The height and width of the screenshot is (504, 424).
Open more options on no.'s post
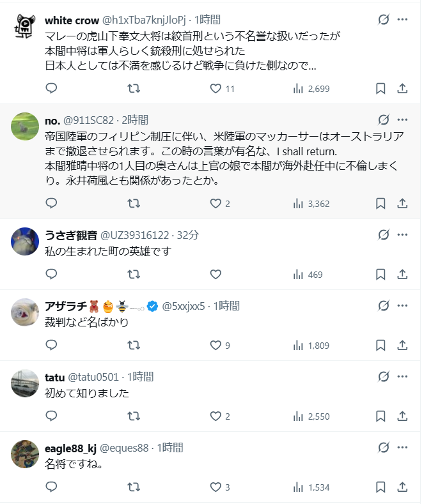(402, 119)
